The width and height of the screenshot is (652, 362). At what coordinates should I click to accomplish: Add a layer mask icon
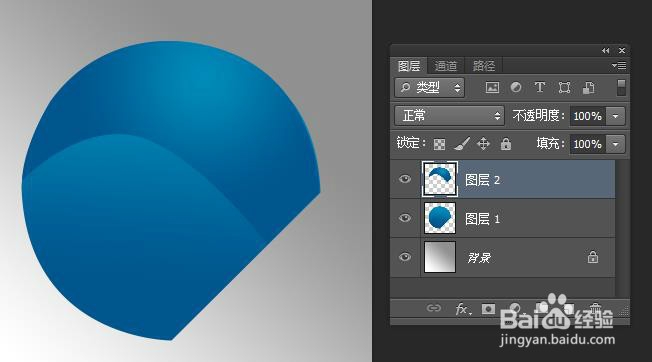488,309
